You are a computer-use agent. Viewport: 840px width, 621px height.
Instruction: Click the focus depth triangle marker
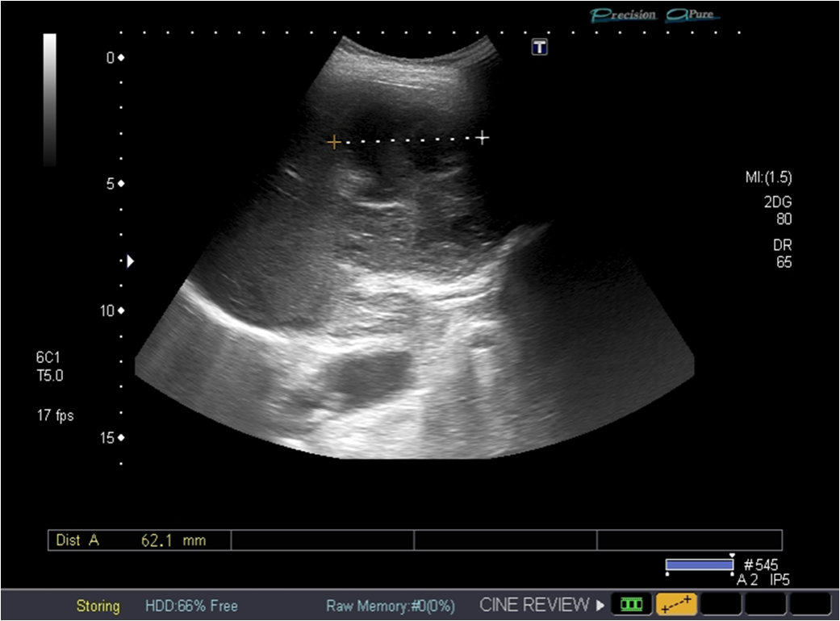130,261
